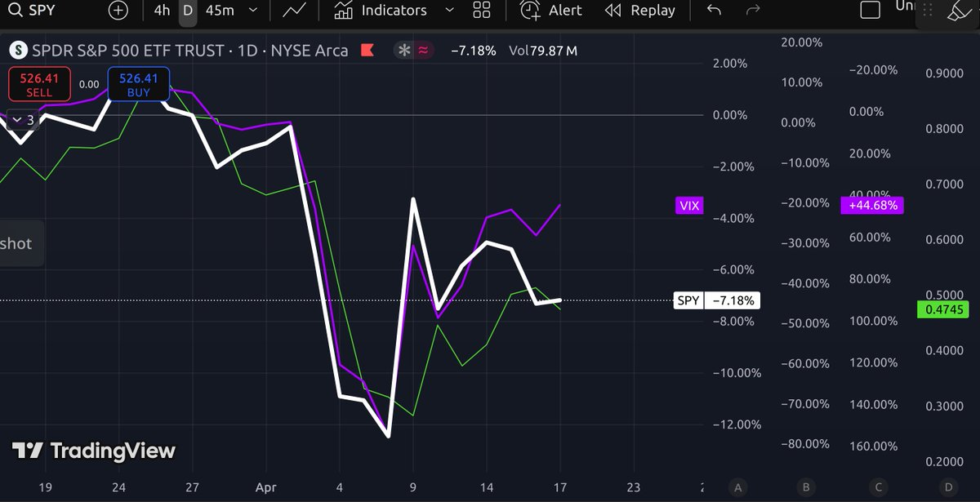Add a symbol with the compare plus icon
The image size is (980, 502).
[118, 11]
